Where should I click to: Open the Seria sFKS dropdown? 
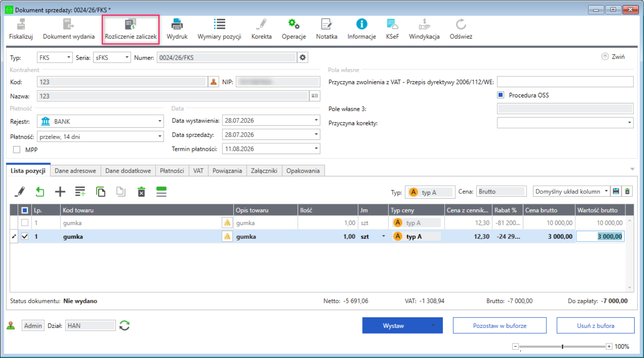click(x=127, y=58)
